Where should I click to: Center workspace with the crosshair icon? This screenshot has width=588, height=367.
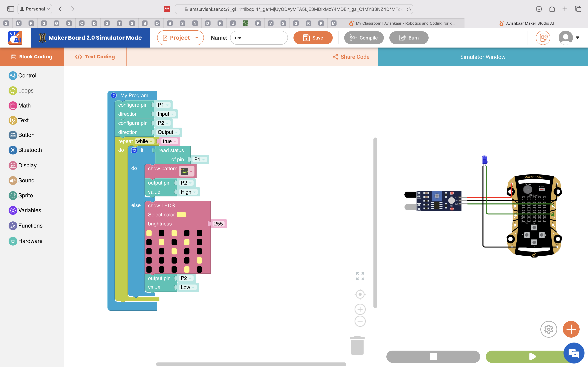[360, 294]
